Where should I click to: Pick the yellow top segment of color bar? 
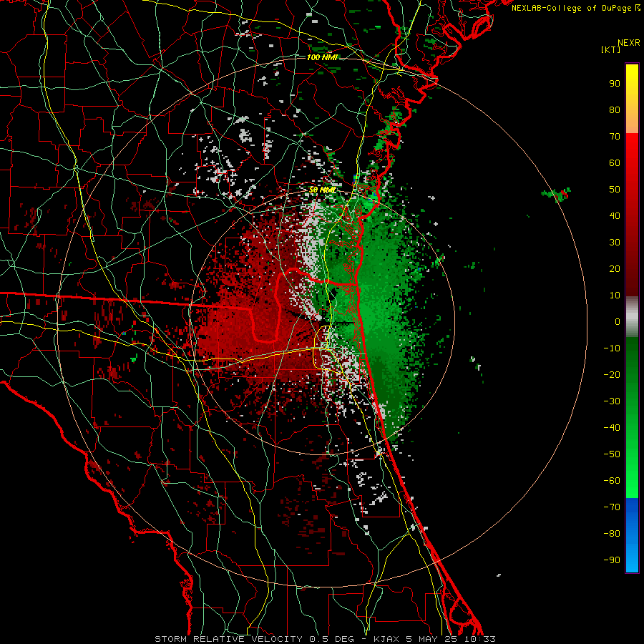coord(632,99)
